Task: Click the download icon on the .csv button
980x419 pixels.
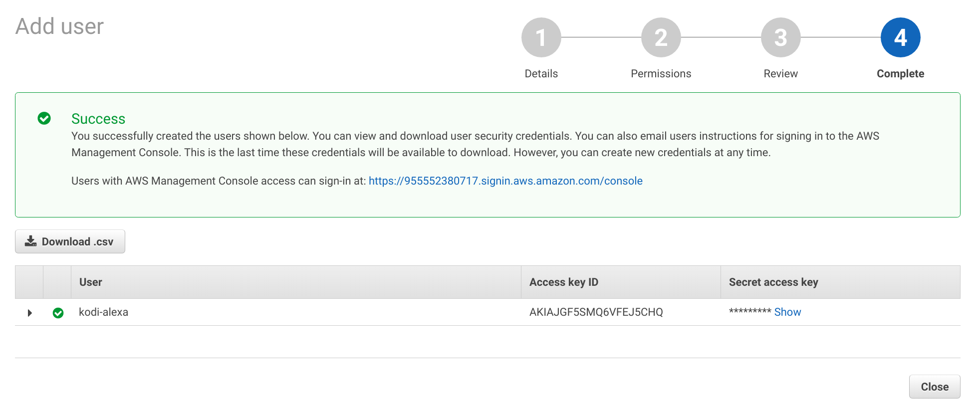Action: pyautogui.click(x=31, y=241)
